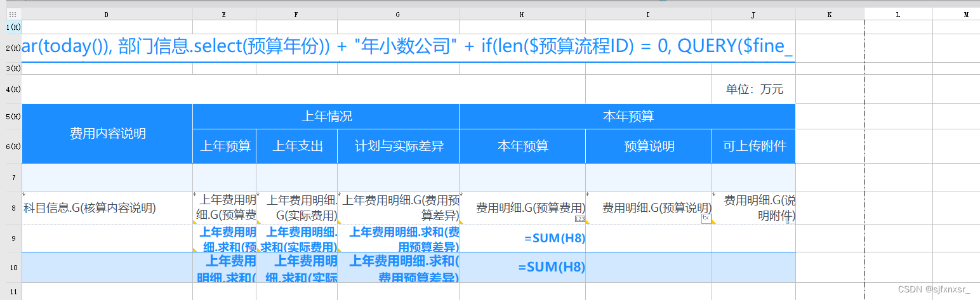Select column header F
Viewport: 980px width, 300px height.
point(297,14)
